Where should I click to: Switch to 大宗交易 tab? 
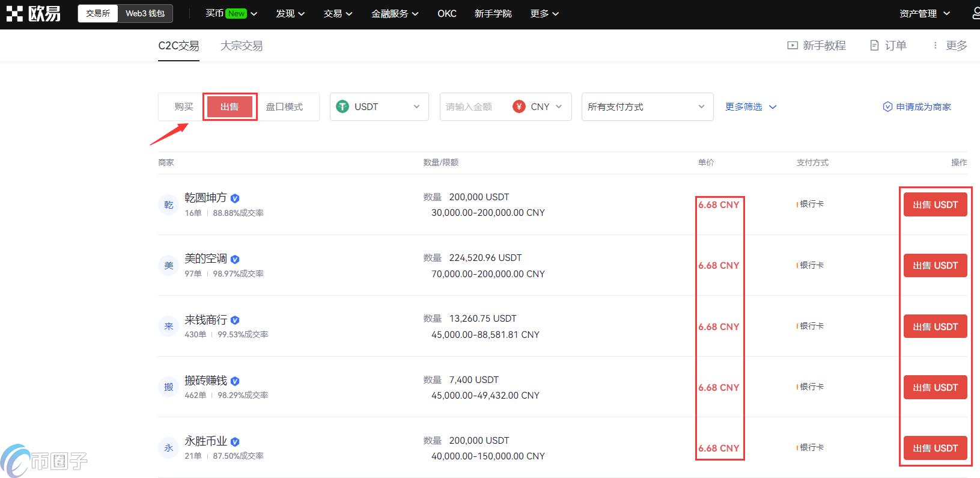pyautogui.click(x=241, y=46)
